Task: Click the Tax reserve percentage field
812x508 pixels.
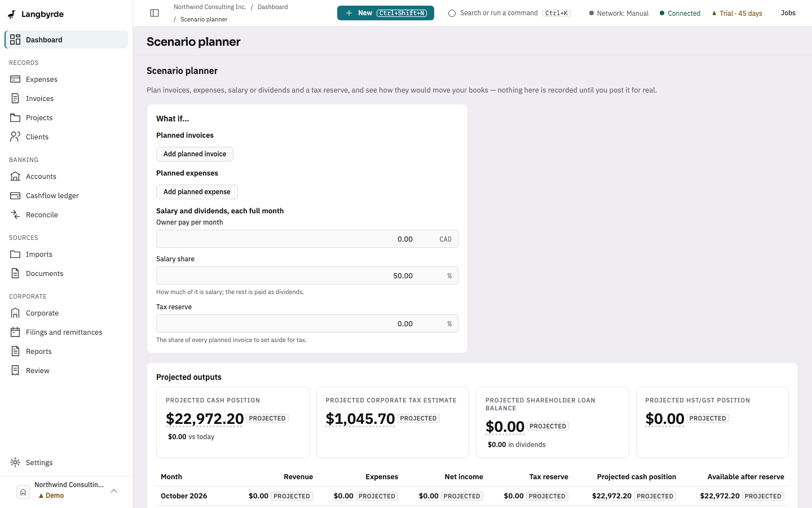Action: (307, 323)
